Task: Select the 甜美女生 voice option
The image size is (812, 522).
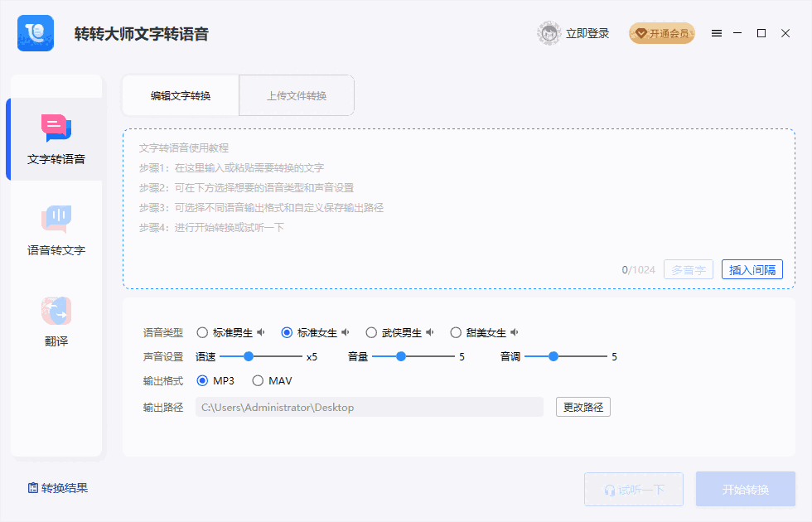Action: [x=457, y=331]
